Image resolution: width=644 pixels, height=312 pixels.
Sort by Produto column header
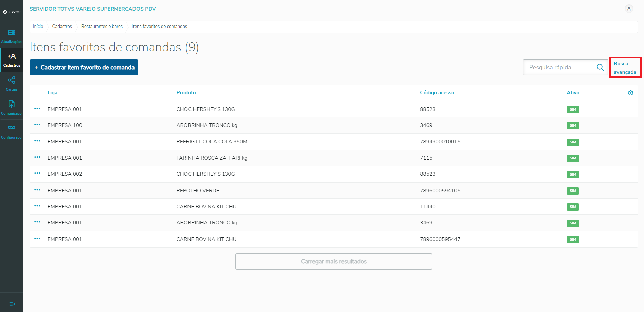[x=186, y=93]
